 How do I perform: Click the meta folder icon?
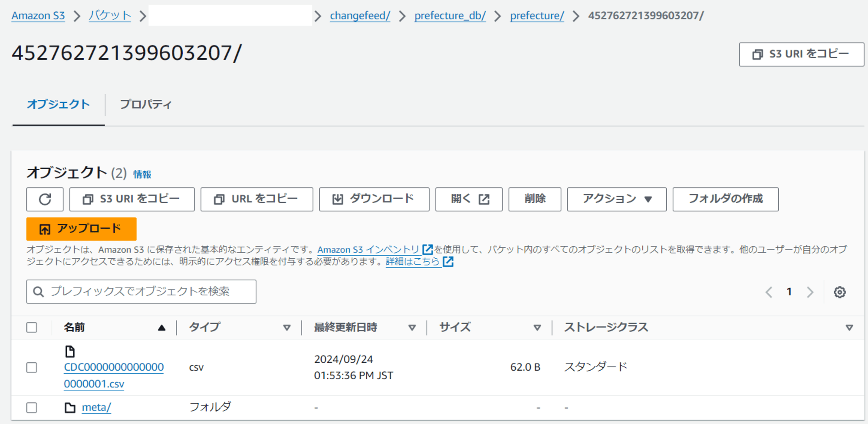click(x=70, y=408)
